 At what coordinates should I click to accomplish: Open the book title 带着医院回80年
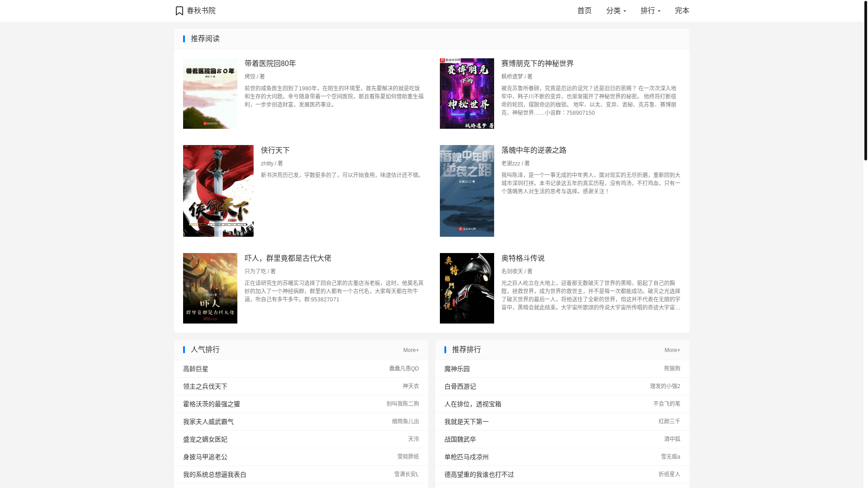[270, 63]
